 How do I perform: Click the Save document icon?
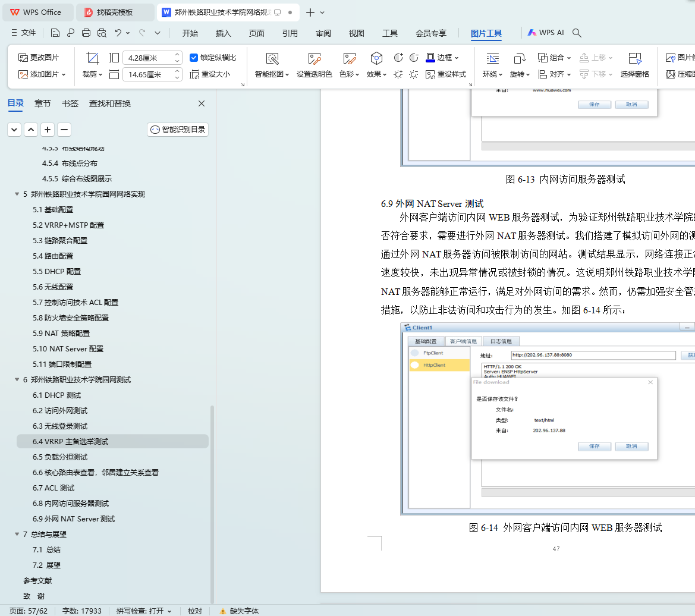(x=55, y=33)
